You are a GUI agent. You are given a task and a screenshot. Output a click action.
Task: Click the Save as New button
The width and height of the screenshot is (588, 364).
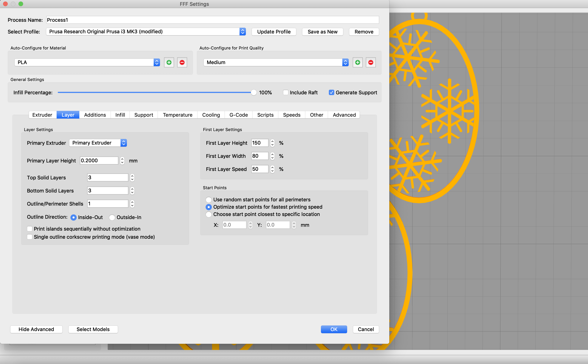tap(322, 32)
